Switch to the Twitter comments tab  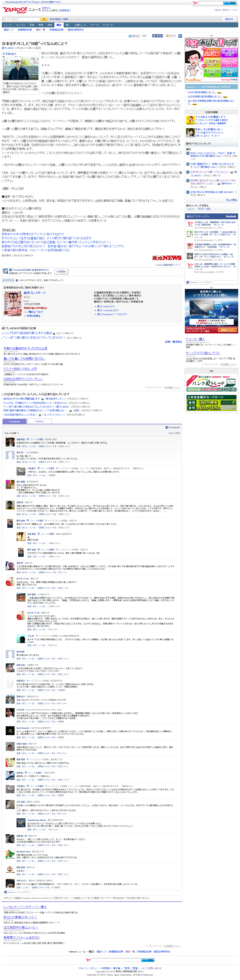[39, 421]
